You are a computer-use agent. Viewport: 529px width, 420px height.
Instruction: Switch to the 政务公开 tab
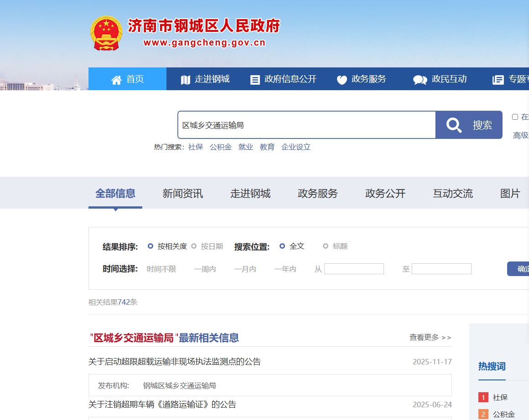385,194
